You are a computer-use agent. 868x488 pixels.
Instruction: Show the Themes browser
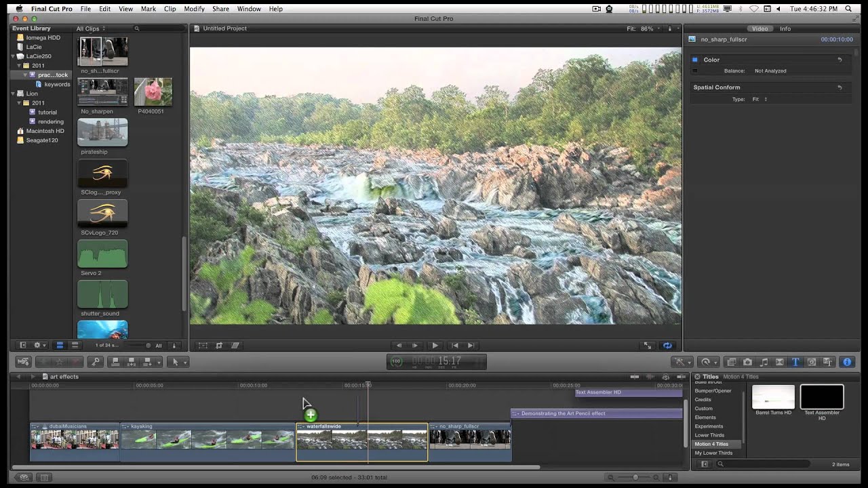tap(827, 362)
